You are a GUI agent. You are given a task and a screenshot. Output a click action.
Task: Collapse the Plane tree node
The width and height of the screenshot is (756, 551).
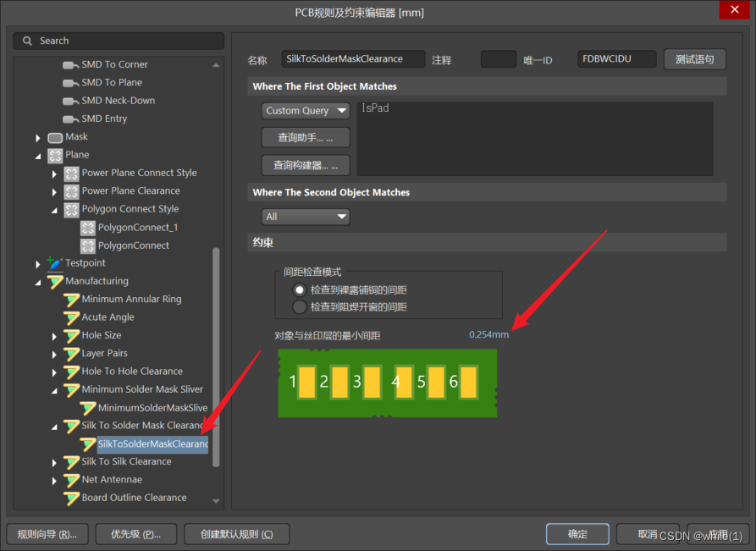tap(38, 156)
